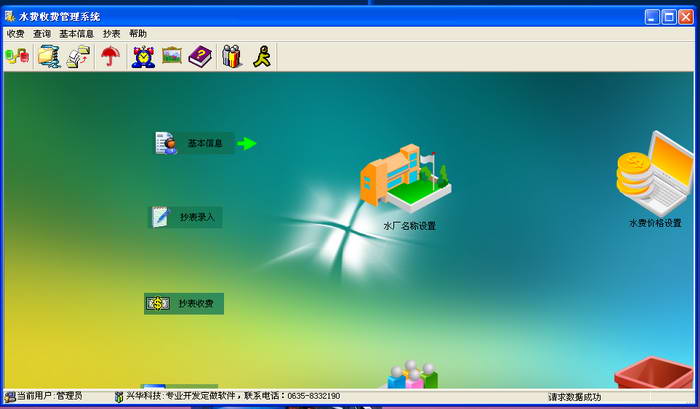
Task: Click the blue alarm clock toolbar icon
Action: 143,57
